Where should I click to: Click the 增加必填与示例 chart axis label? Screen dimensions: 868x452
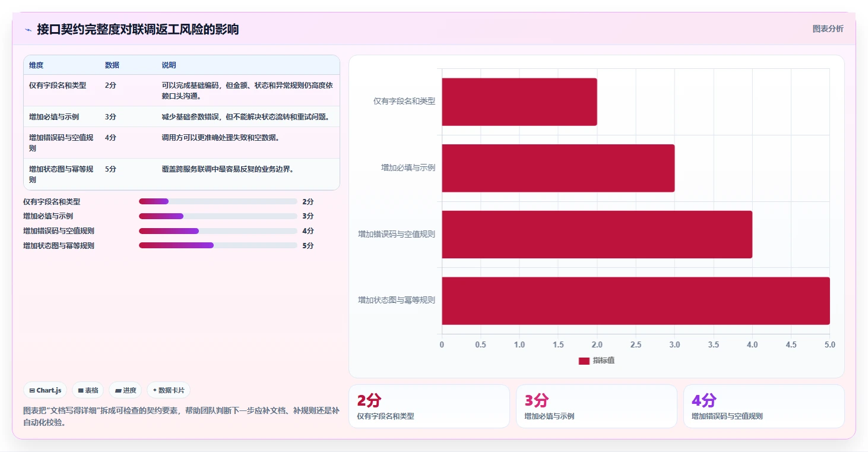(408, 168)
